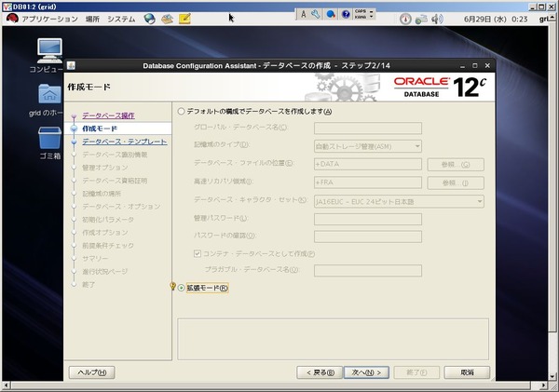Image resolution: width=559 pixels, height=392 pixels.
Task: Go to データベース・テンプレート step link
Action: click(125, 142)
